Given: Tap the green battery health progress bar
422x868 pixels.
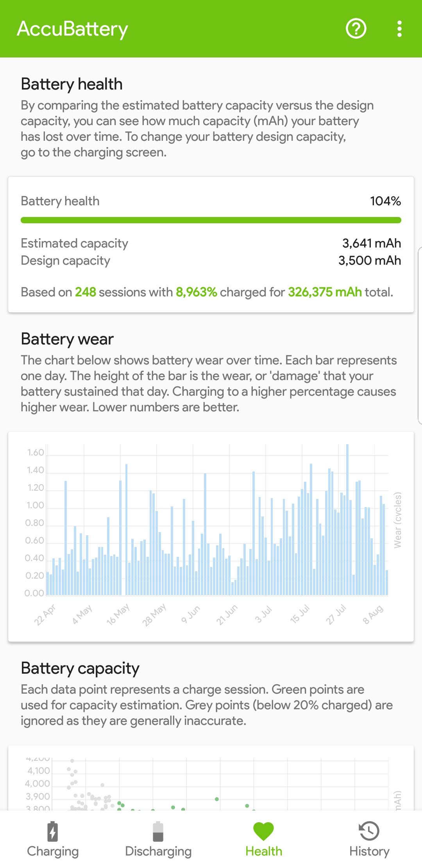Looking at the screenshot, I should (211, 220).
